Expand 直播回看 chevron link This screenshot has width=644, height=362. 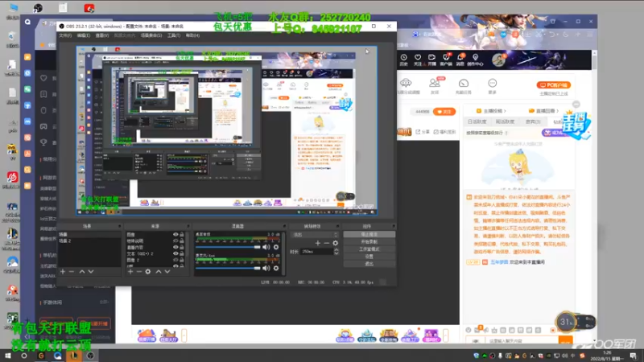click(x=544, y=111)
